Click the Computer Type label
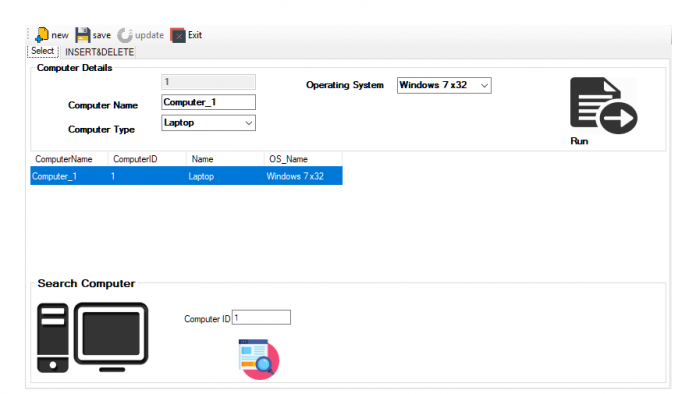 click(x=101, y=130)
